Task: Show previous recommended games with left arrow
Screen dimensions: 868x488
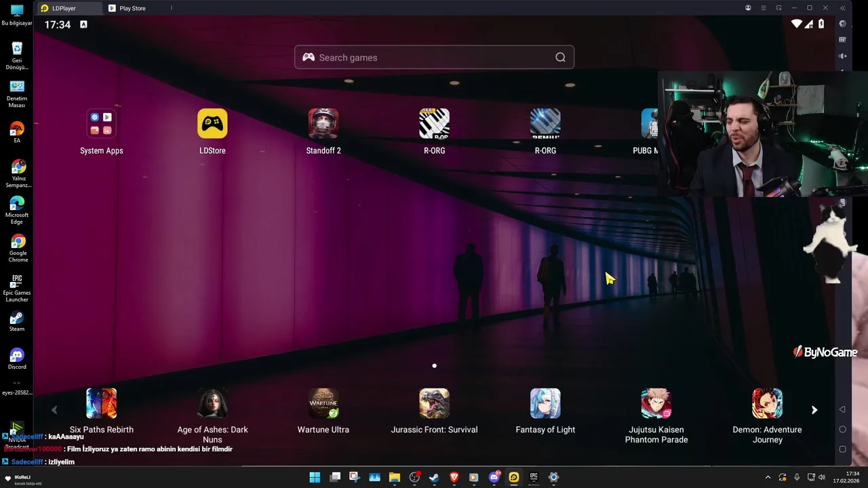Action: 54,410
